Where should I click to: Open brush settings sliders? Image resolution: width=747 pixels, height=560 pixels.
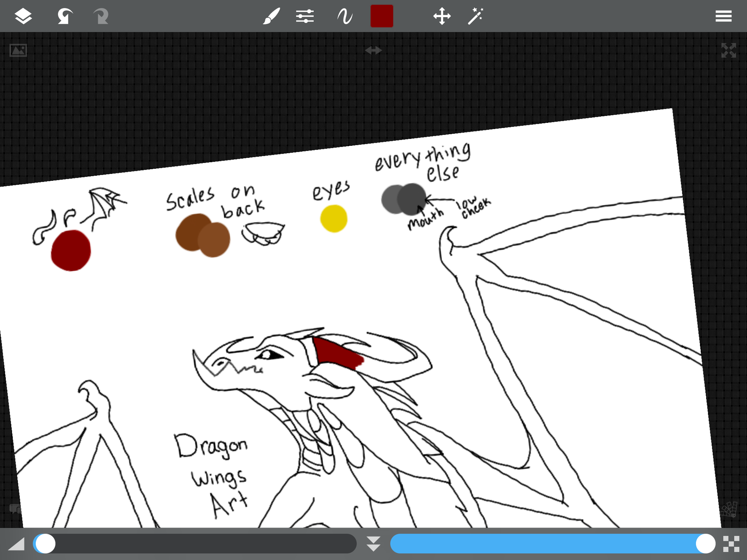(305, 16)
